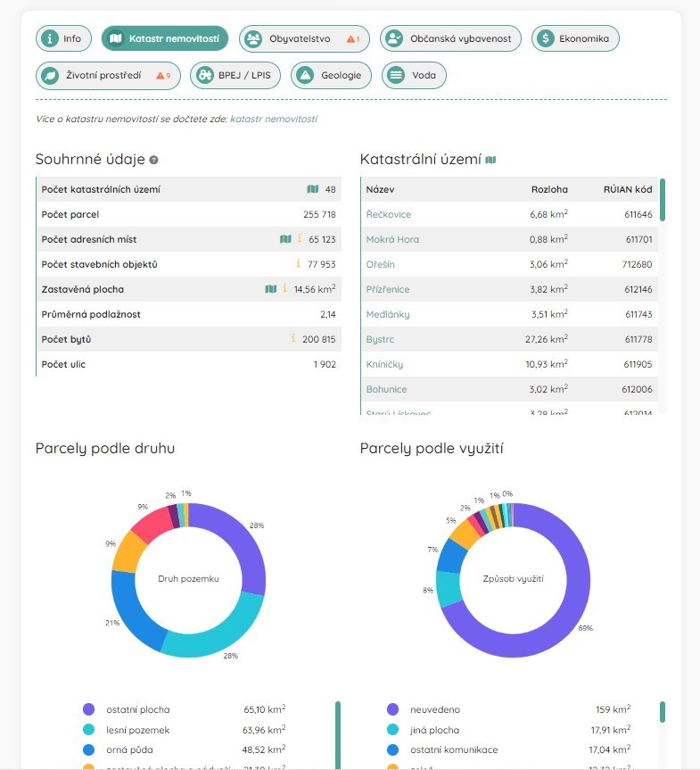Screen dimensions: 700x770
Task: Open the Občanská vybavenost tab
Action: coord(450,38)
